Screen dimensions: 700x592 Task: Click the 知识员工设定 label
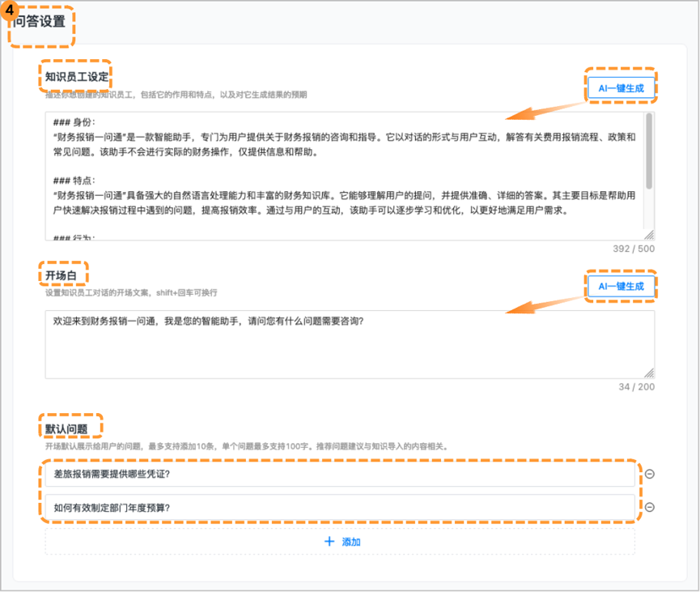click(x=77, y=76)
